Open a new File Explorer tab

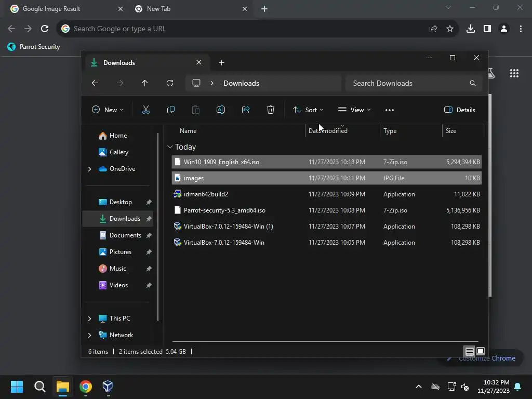coord(221,63)
